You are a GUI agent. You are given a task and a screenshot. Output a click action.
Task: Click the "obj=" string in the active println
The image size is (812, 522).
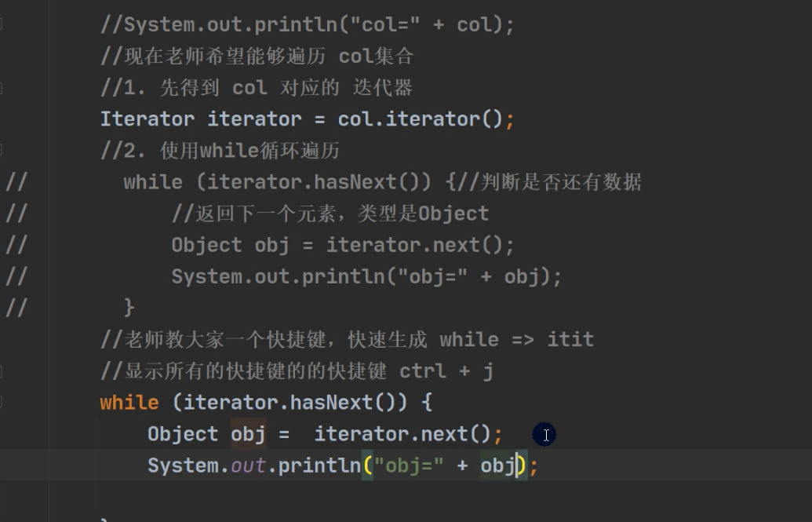click(409, 465)
